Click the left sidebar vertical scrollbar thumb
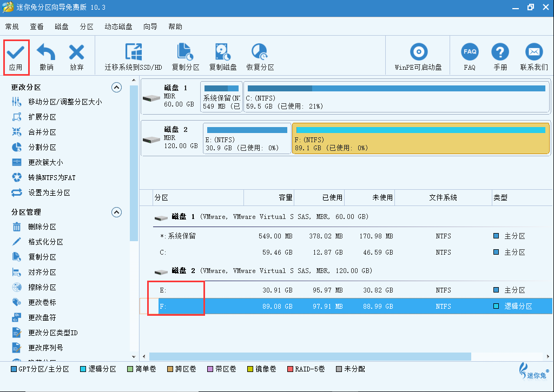The width and height of the screenshot is (554, 392). tap(134, 163)
